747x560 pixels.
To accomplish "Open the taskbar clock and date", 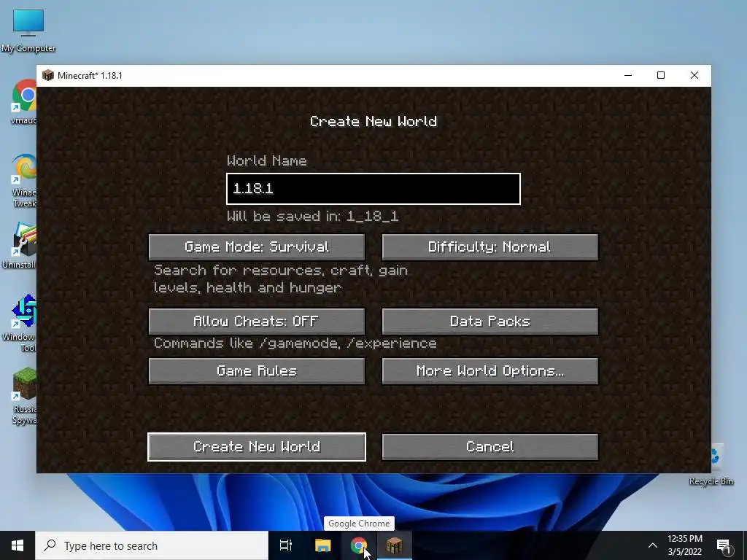I will pyautogui.click(x=684, y=545).
